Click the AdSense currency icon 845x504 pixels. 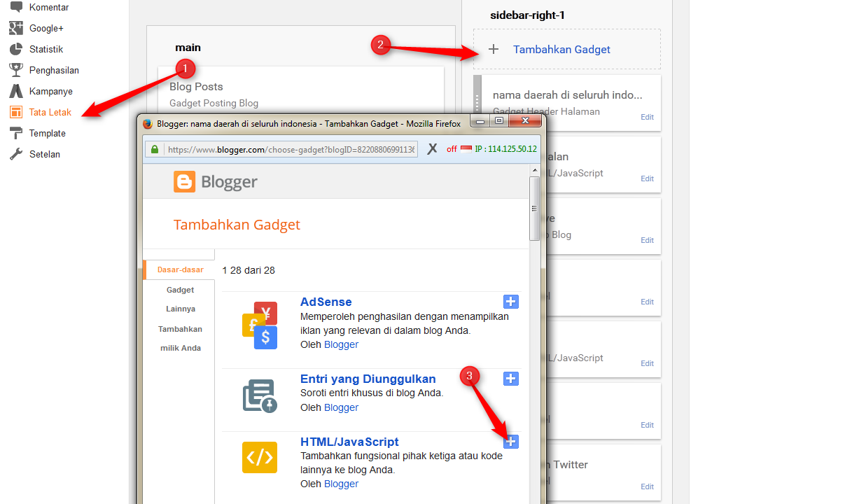pyautogui.click(x=260, y=325)
